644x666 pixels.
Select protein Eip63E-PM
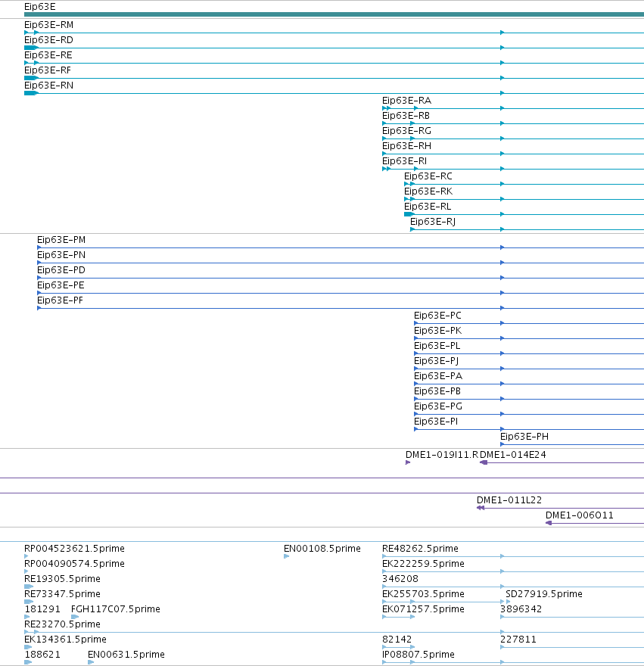[61, 240]
